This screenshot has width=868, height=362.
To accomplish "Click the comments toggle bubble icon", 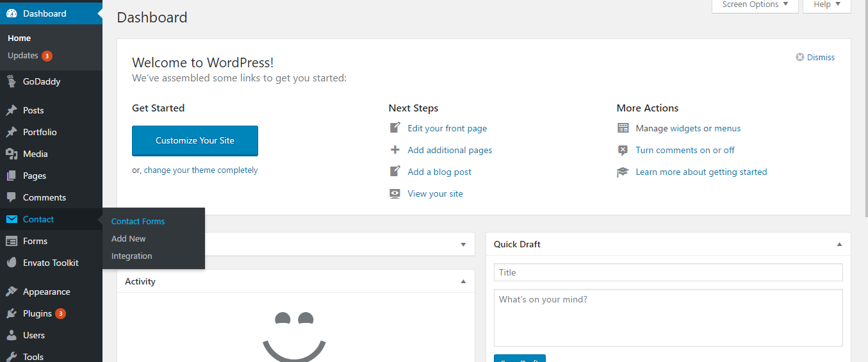I will tap(623, 150).
